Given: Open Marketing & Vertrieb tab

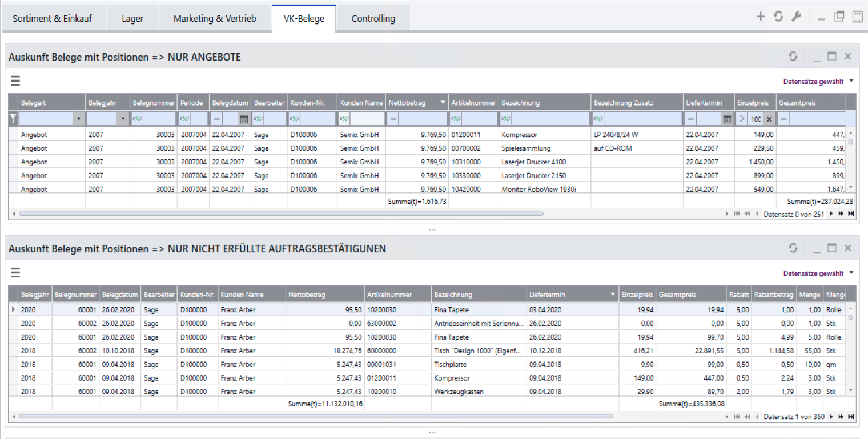Looking at the screenshot, I should (x=215, y=18).
